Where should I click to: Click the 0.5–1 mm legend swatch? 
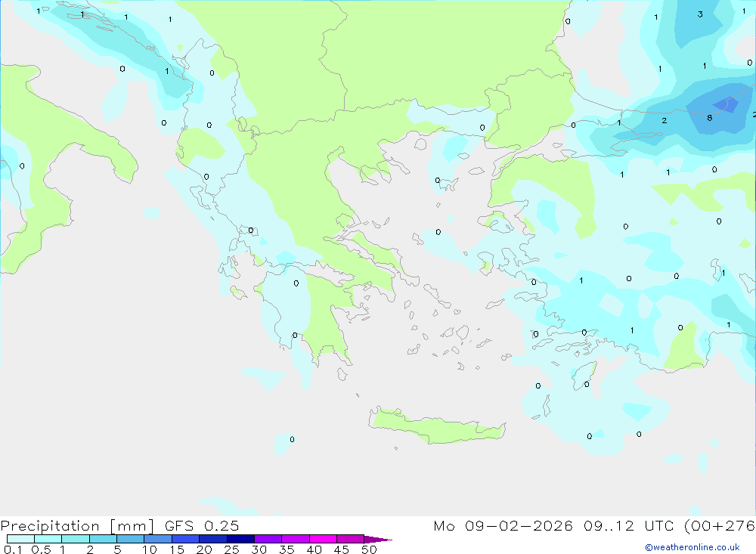pos(48,539)
